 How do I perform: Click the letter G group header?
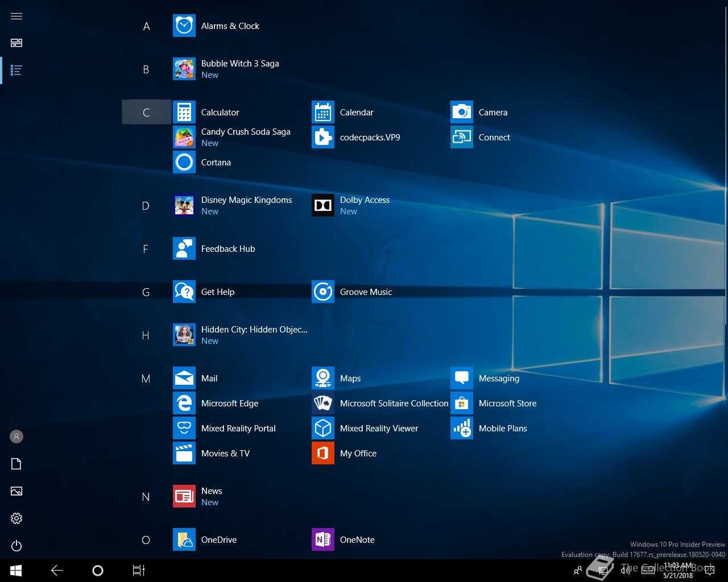(146, 292)
